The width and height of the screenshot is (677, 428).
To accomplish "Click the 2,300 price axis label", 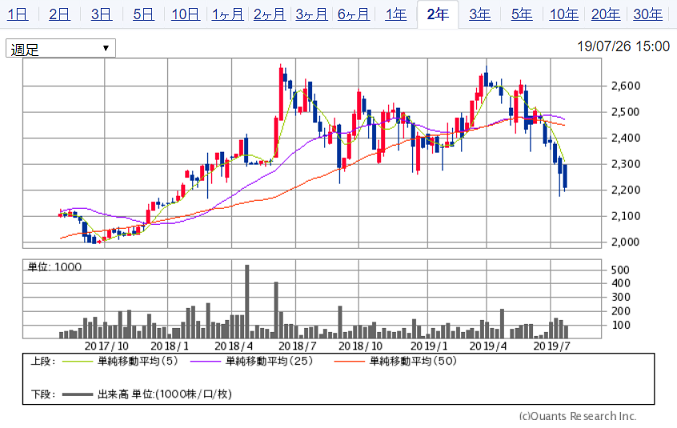I will click(626, 164).
